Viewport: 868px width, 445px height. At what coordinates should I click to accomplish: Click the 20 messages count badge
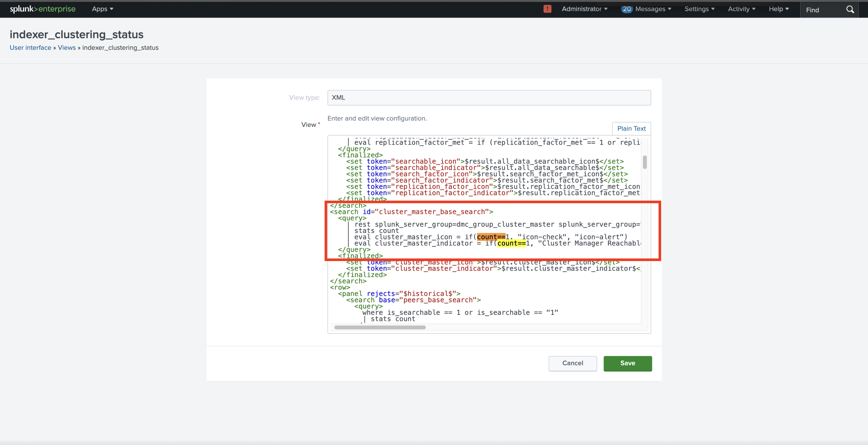[627, 9]
